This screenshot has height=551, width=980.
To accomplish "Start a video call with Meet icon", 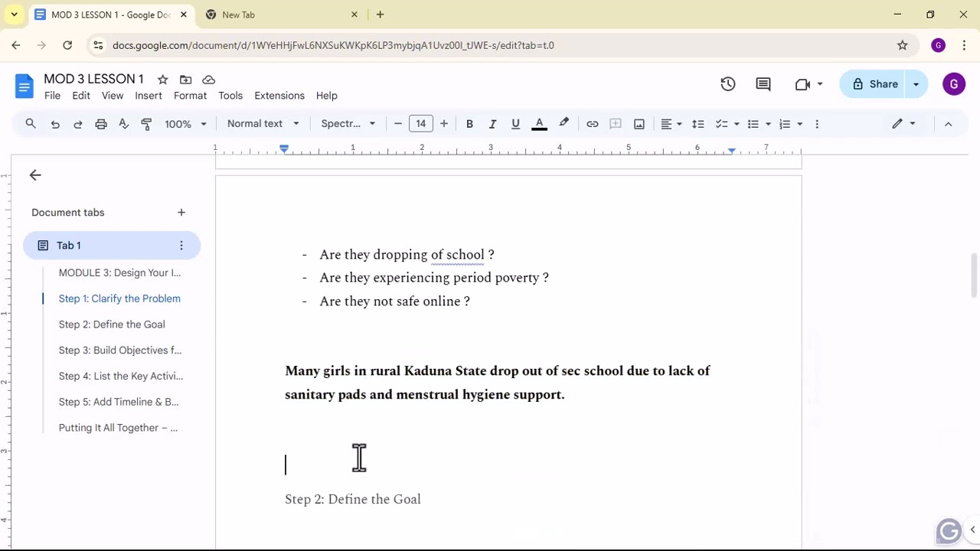I will tap(802, 84).
